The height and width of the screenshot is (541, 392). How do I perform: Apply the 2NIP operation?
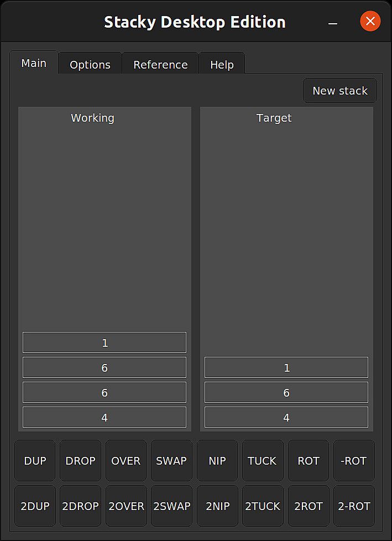coord(217,506)
